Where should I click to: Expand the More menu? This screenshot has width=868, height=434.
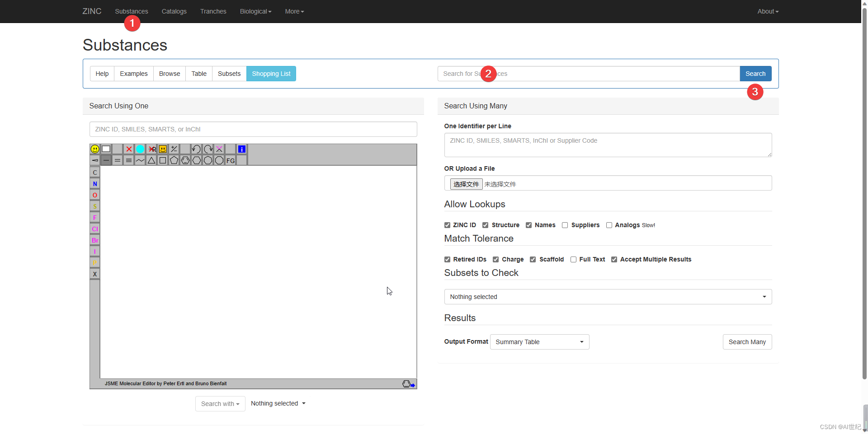294,11
